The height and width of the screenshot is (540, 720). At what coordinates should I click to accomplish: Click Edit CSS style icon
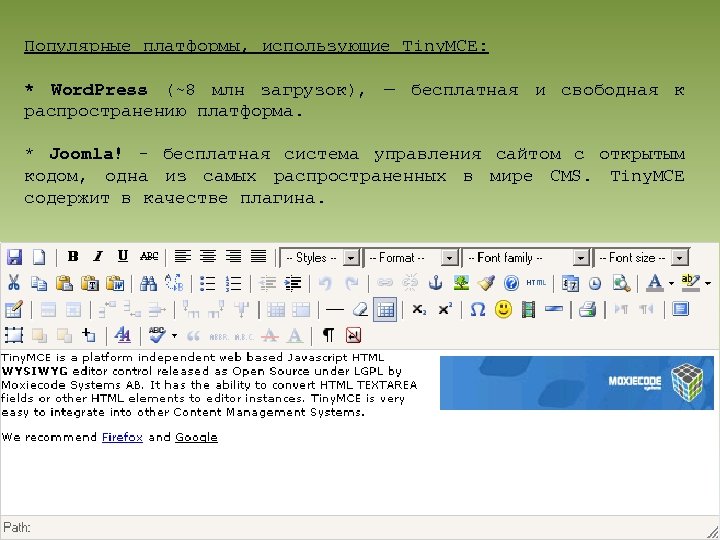click(123, 335)
